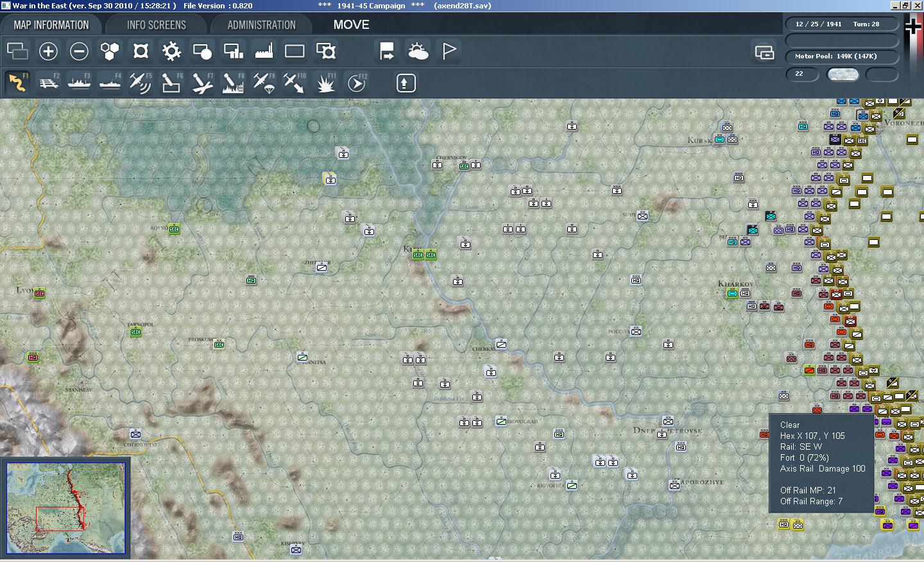Click the minimap overview in bottom-left
The height and width of the screenshot is (562, 924).
[x=66, y=508]
